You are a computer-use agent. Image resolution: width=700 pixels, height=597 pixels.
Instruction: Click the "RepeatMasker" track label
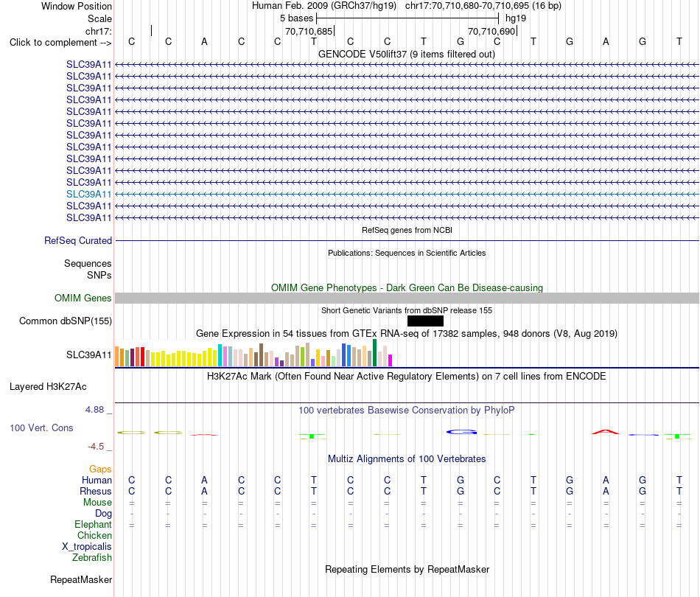click(81, 579)
